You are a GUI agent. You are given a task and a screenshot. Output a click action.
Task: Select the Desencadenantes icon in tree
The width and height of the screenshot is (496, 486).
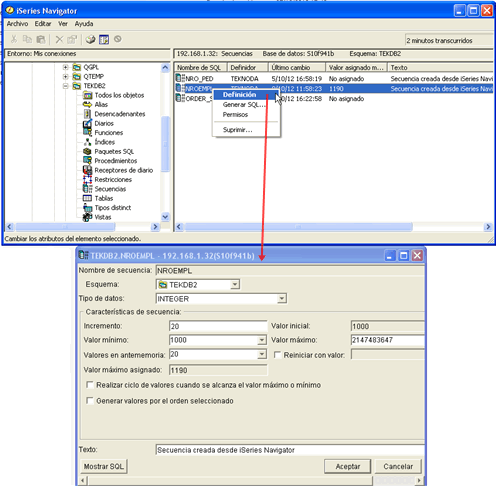tap(87, 114)
